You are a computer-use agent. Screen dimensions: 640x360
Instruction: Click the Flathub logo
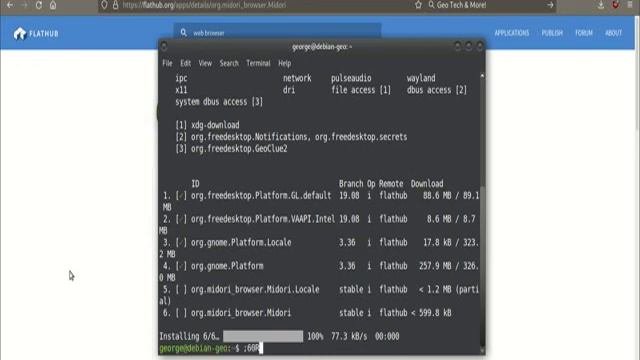coord(36,33)
